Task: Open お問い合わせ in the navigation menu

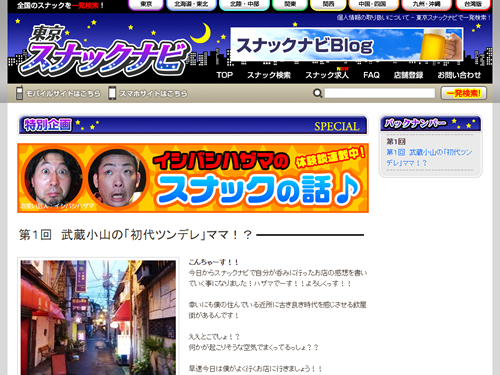Action: click(x=459, y=75)
